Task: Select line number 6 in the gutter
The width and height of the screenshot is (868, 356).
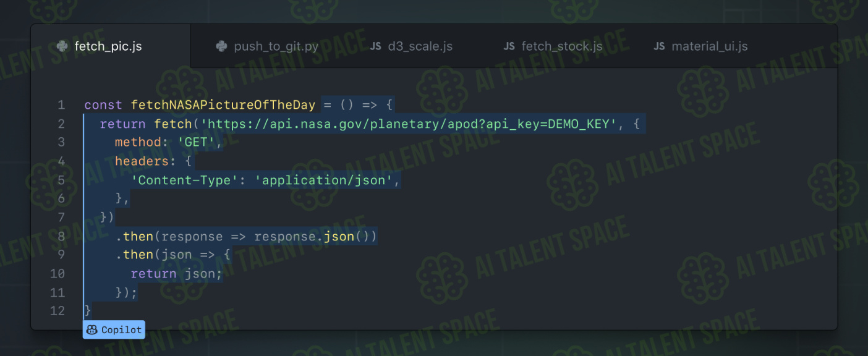Action: coord(61,198)
